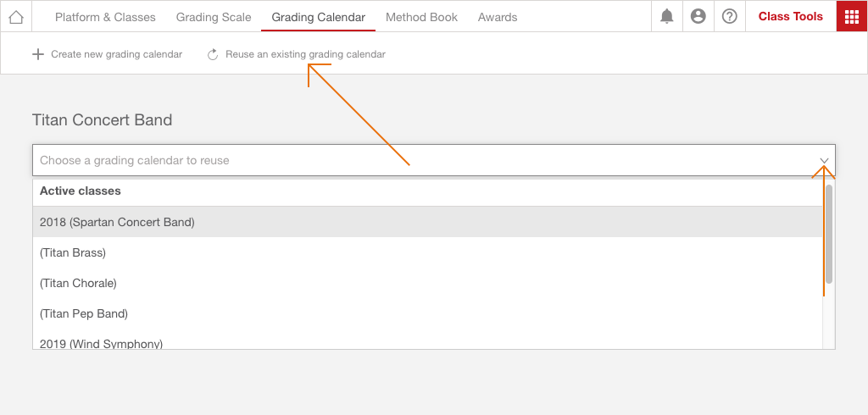
Task: Click Create new grading calendar
Action: 116,54
